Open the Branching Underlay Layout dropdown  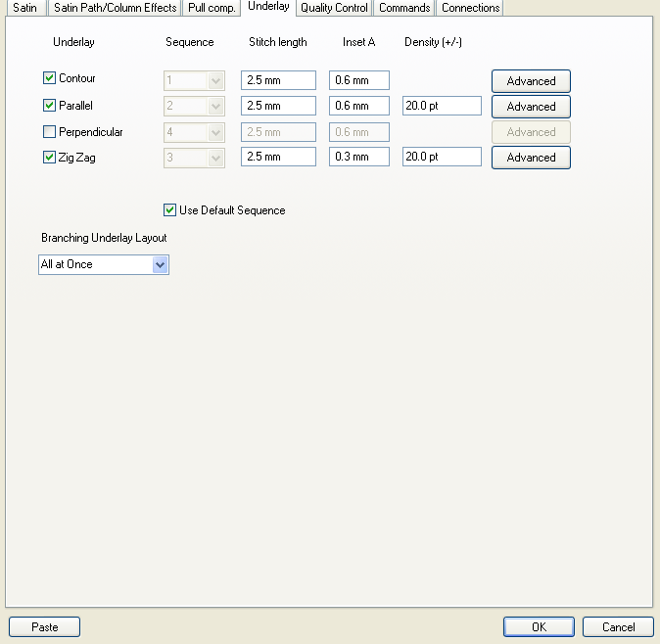pyautogui.click(x=161, y=264)
